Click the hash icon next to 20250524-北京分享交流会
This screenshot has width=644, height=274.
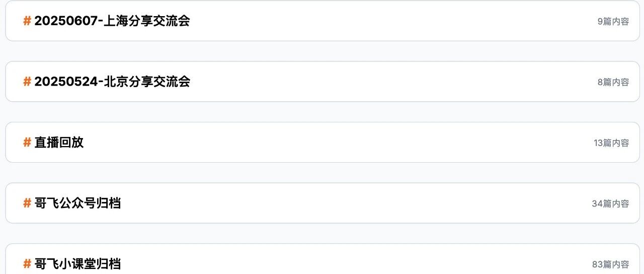point(27,82)
